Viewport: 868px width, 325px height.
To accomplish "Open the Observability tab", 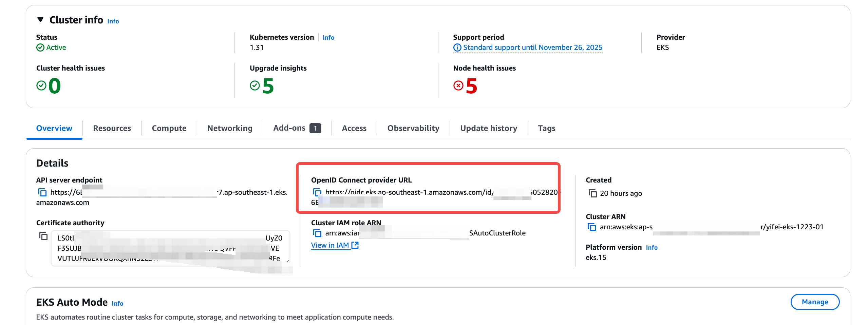I will (413, 128).
